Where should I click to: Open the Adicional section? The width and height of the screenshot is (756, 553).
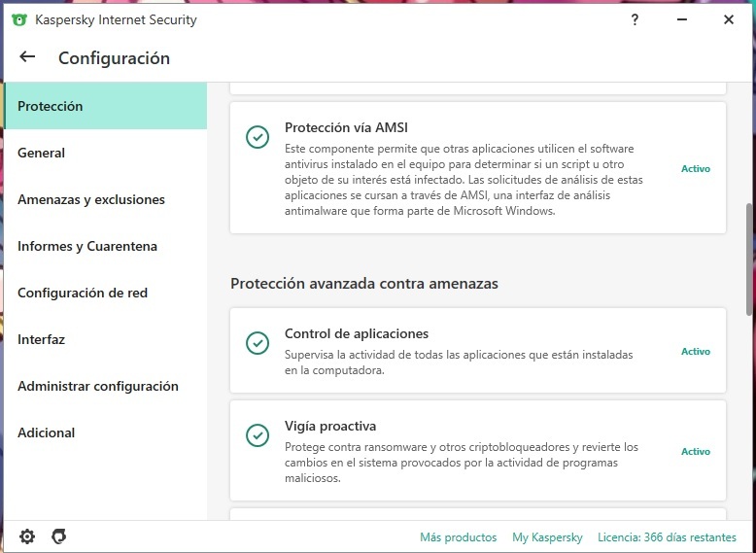click(x=106, y=432)
